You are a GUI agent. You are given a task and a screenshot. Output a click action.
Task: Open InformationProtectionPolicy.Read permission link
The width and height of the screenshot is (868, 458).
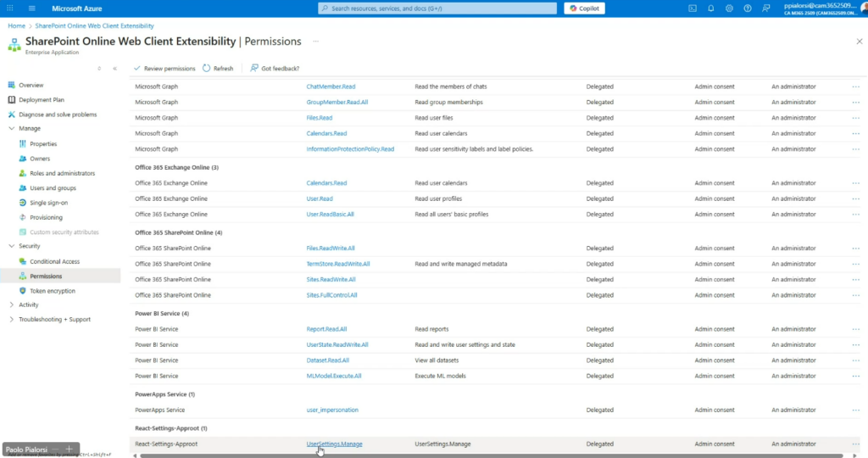350,149
